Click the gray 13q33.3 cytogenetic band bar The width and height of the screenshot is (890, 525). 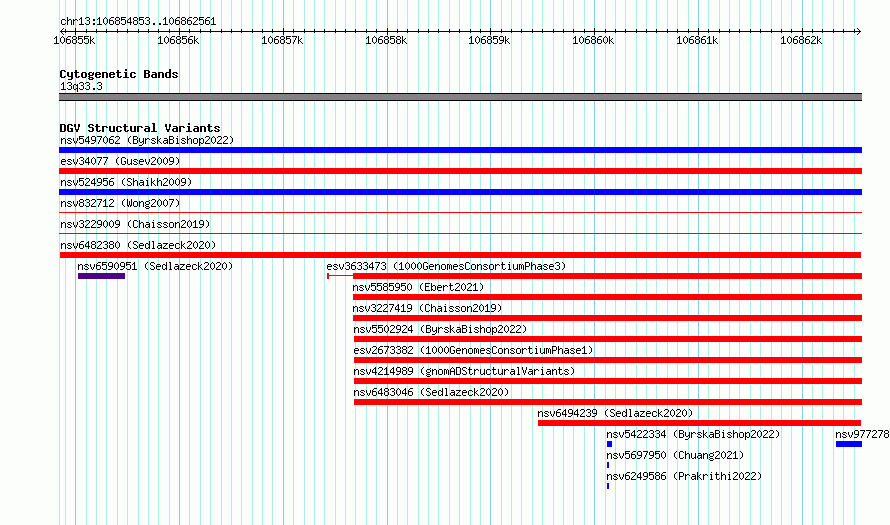[x=460, y=97]
